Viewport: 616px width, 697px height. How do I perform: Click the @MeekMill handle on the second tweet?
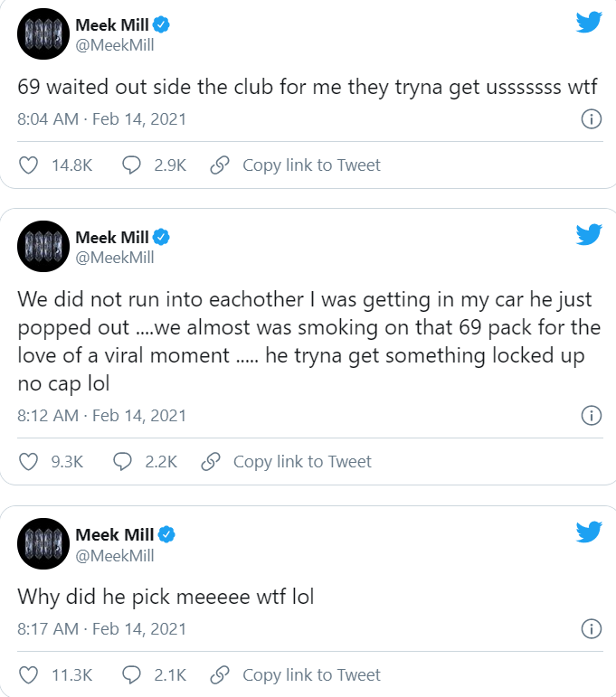coord(114,258)
